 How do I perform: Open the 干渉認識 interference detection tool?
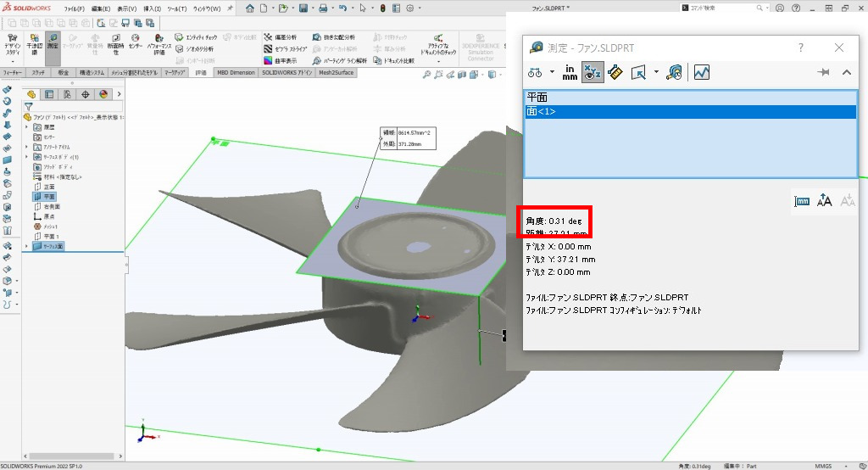pos(34,46)
